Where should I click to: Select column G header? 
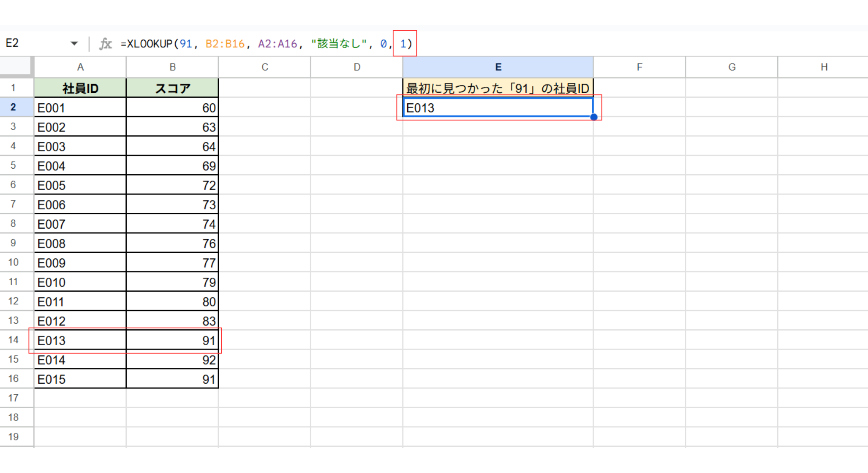tap(732, 67)
